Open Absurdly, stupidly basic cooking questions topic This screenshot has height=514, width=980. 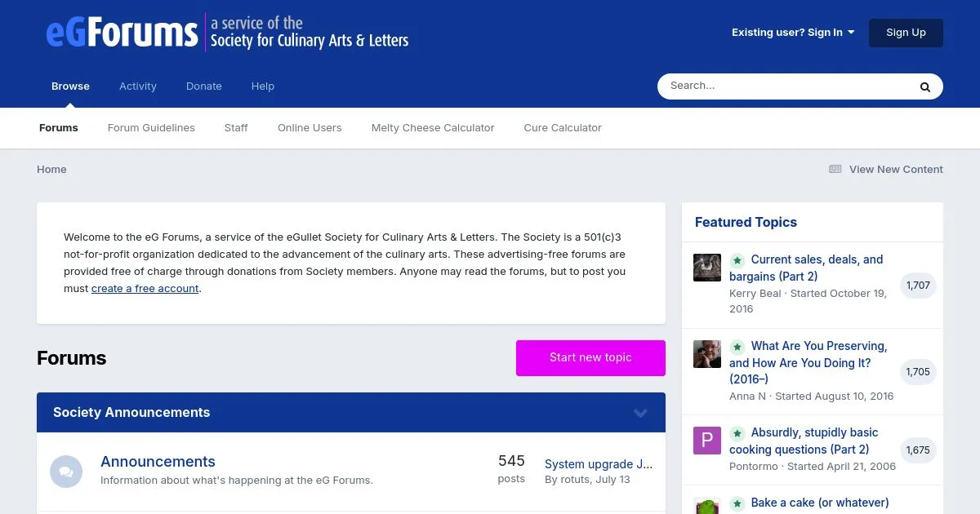pyautogui.click(x=804, y=441)
